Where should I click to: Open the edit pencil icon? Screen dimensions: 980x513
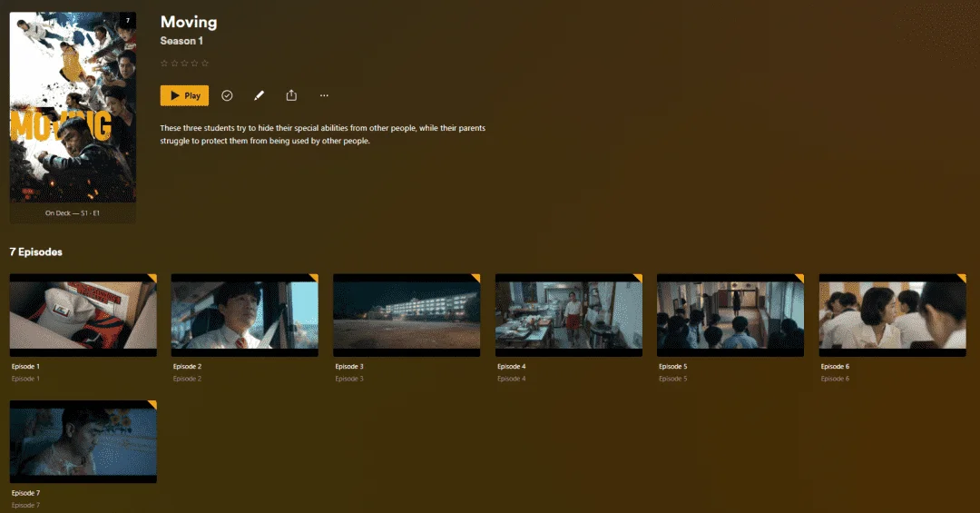(259, 95)
